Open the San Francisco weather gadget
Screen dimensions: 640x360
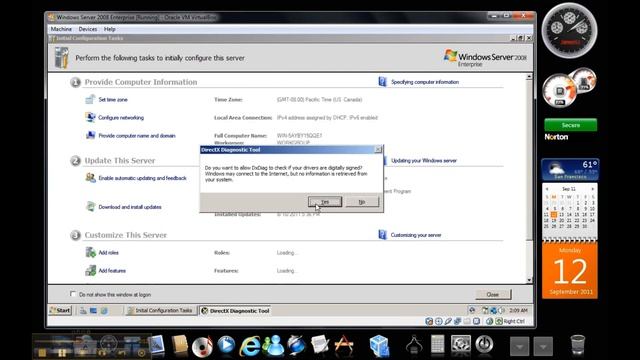tap(570, 169)
